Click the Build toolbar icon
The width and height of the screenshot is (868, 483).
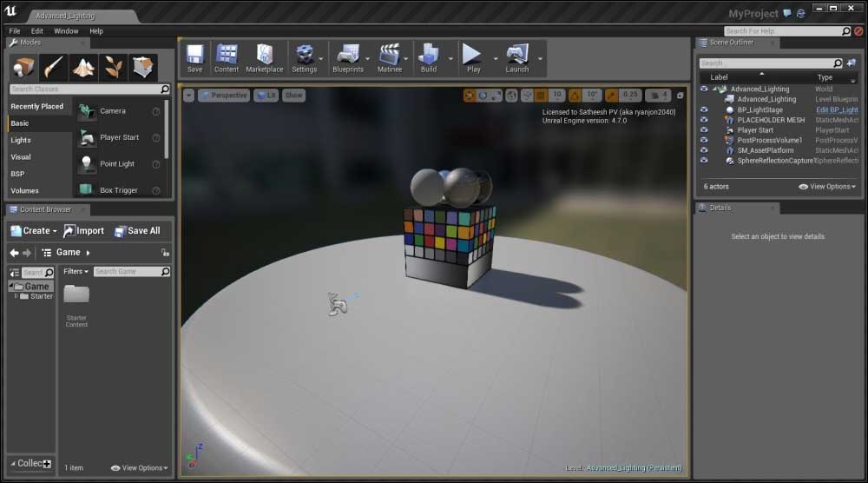(429, 58)
